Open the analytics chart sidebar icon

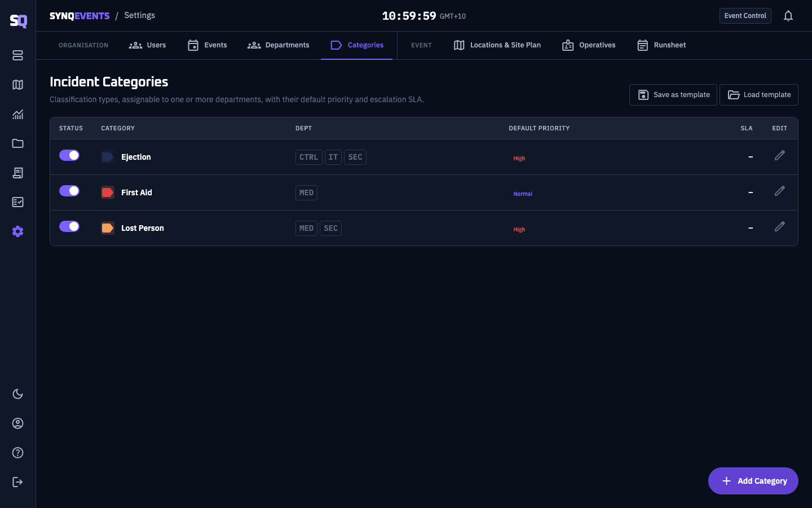(17, 114)
